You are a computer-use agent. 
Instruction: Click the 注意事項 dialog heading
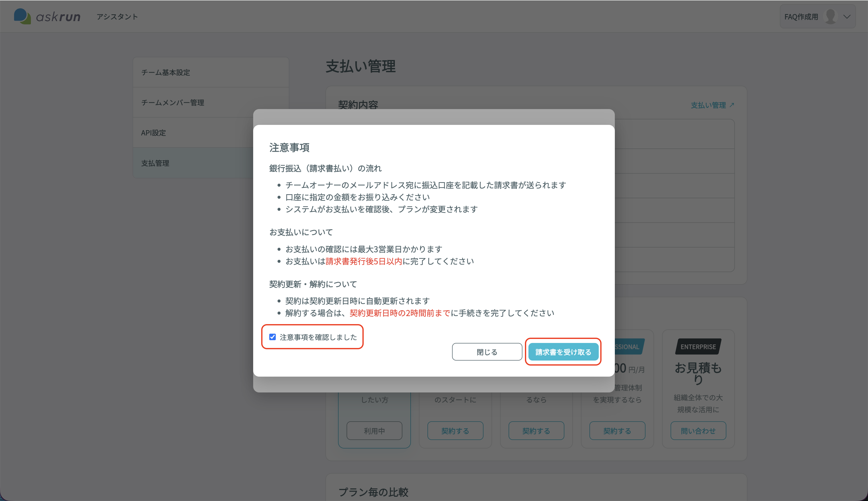point(289,147)
